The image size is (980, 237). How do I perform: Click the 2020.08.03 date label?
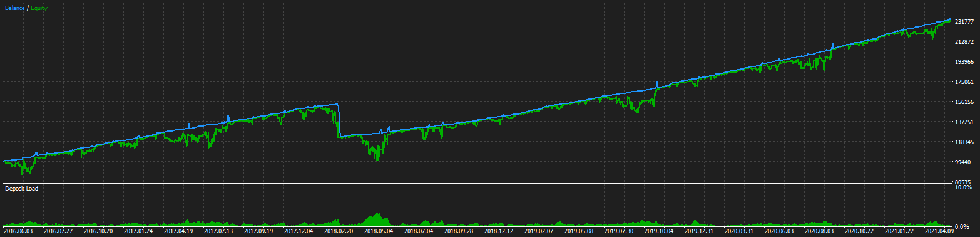pos(820,231)
